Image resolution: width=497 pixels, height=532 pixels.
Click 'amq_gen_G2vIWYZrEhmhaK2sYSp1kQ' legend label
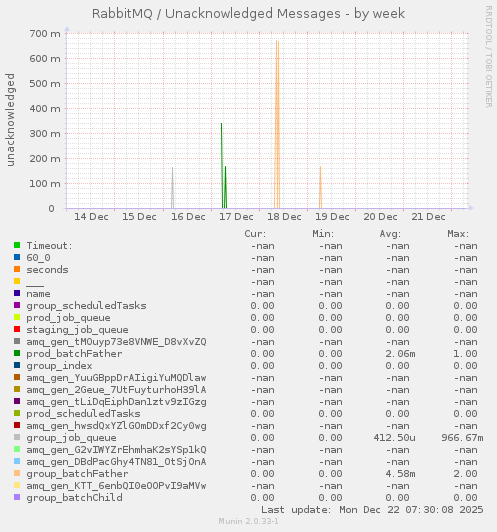point(116,450)
